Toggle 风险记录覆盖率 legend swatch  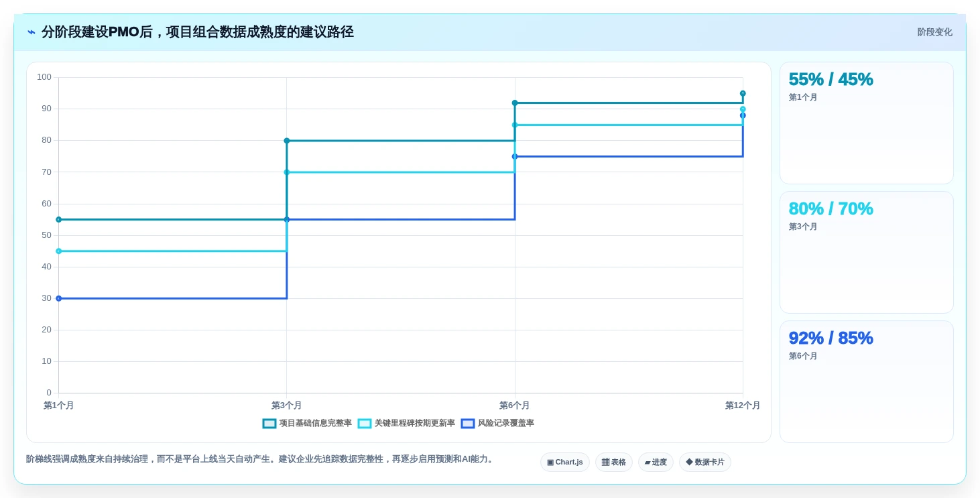coord(468,424)
